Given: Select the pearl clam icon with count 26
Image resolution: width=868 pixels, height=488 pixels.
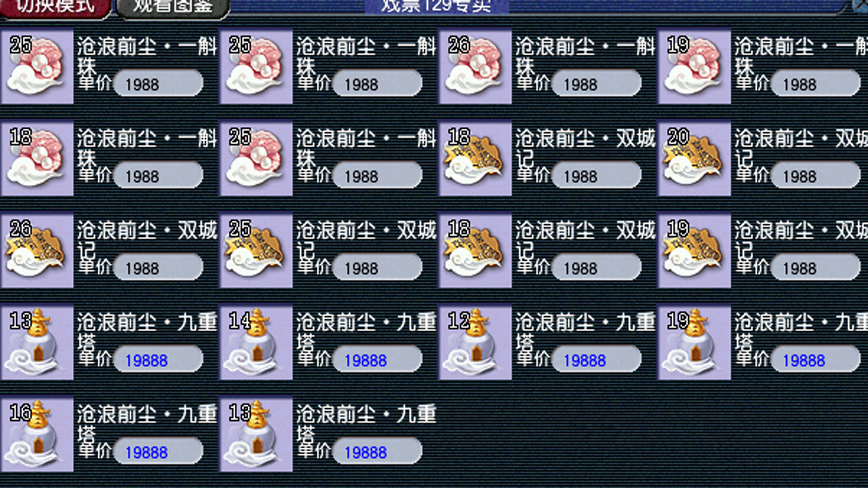Looking at the screenshot, I should pos(475,66).
